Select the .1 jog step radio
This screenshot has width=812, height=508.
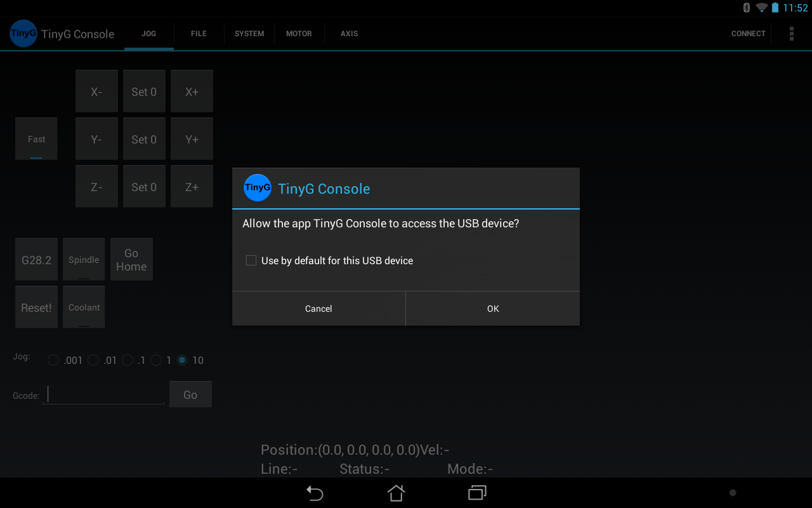[128, 360]
